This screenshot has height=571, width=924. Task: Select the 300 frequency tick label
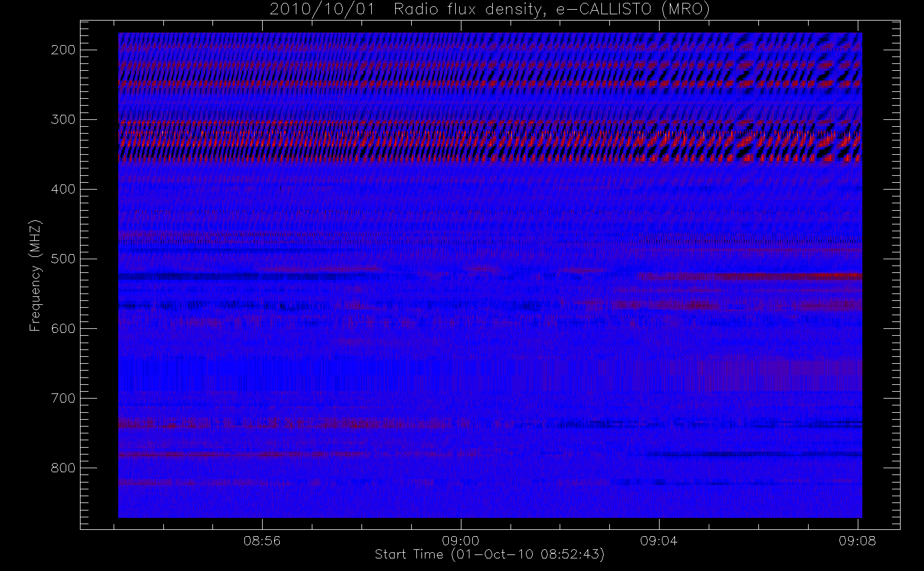pos(63,119)
